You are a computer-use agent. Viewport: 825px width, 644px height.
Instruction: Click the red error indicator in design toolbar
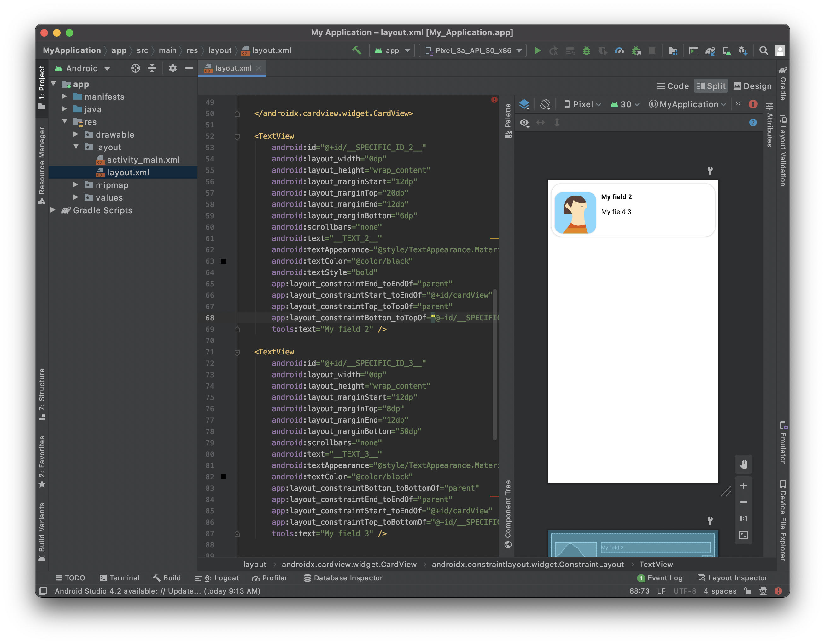tap(753, 104)
